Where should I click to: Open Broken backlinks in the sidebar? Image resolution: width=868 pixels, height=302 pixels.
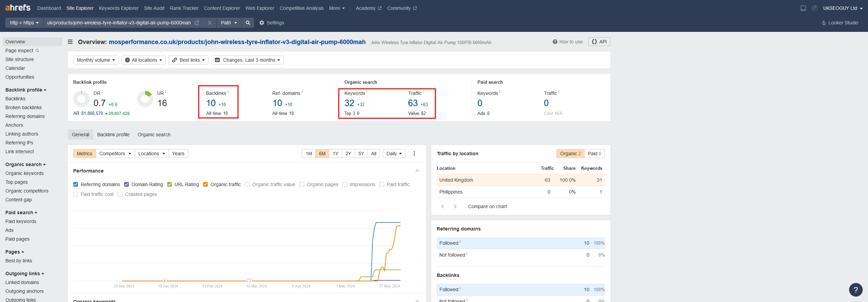23,107
